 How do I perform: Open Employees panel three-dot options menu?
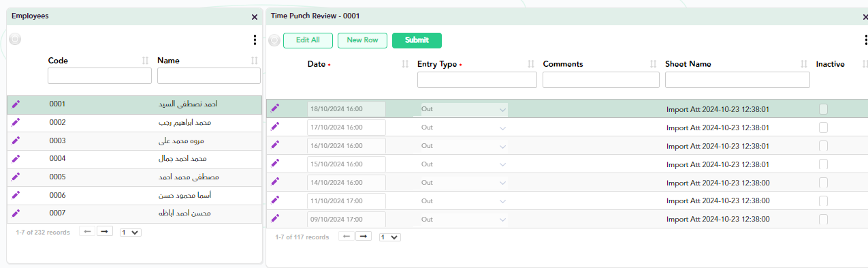point(255,40)
